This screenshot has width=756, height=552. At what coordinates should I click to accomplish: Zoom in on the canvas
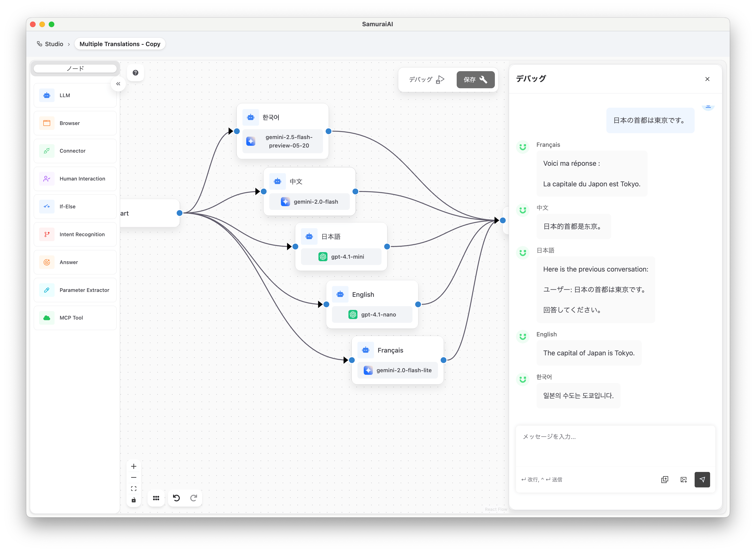pyautogui.click(x=134, y=466)
